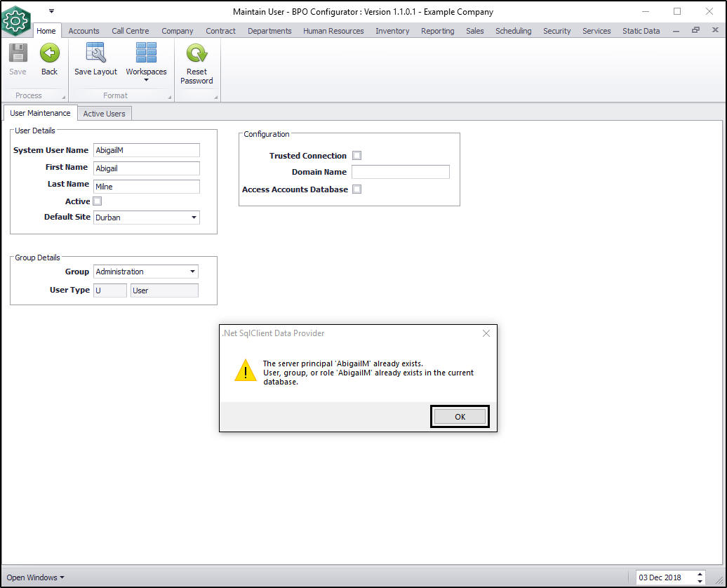Click the 03 Dec 2018 date field
Viewport: 727px width, 588px height.
[665, 577]
